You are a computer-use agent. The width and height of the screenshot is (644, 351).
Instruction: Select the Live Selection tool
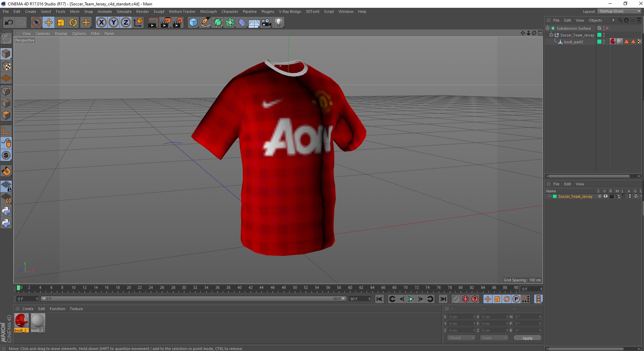[x=36, y=23]
